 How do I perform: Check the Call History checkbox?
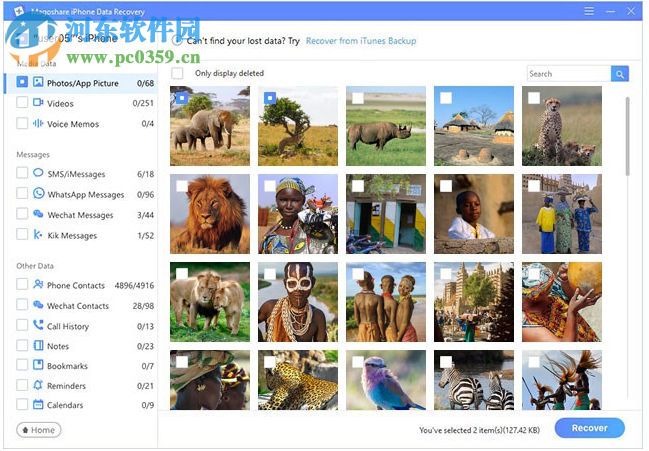coord(22,325)
